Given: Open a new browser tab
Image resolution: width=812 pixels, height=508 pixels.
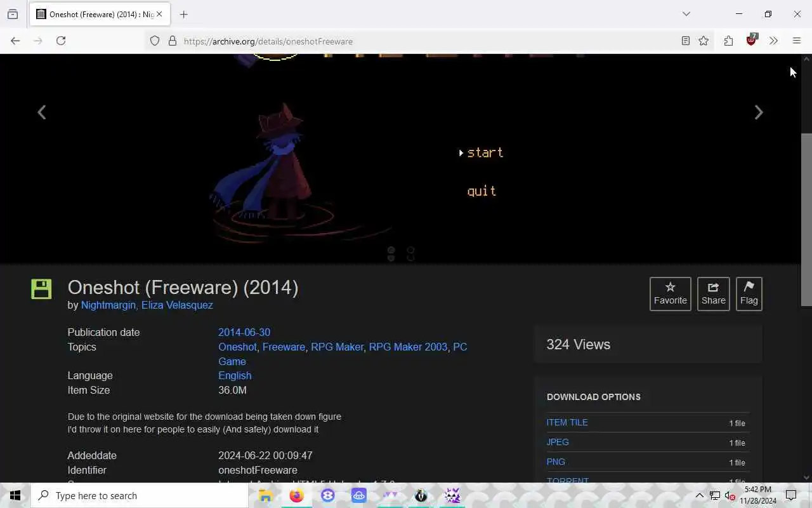Looking at the screenshot, I should [x=184, y=14].
